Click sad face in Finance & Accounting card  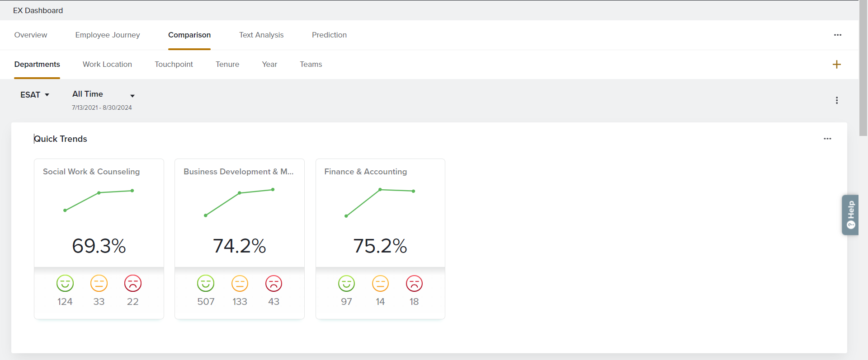(414, 284)
